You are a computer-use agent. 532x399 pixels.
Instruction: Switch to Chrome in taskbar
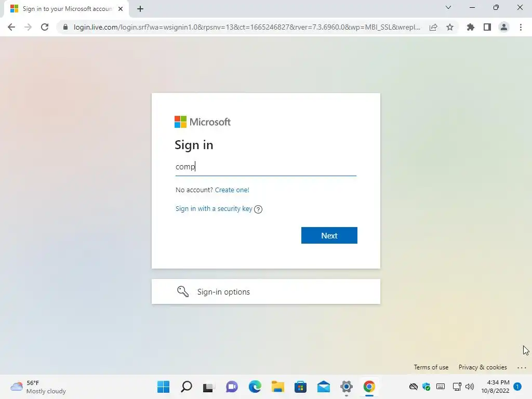(x=369, y=387)
